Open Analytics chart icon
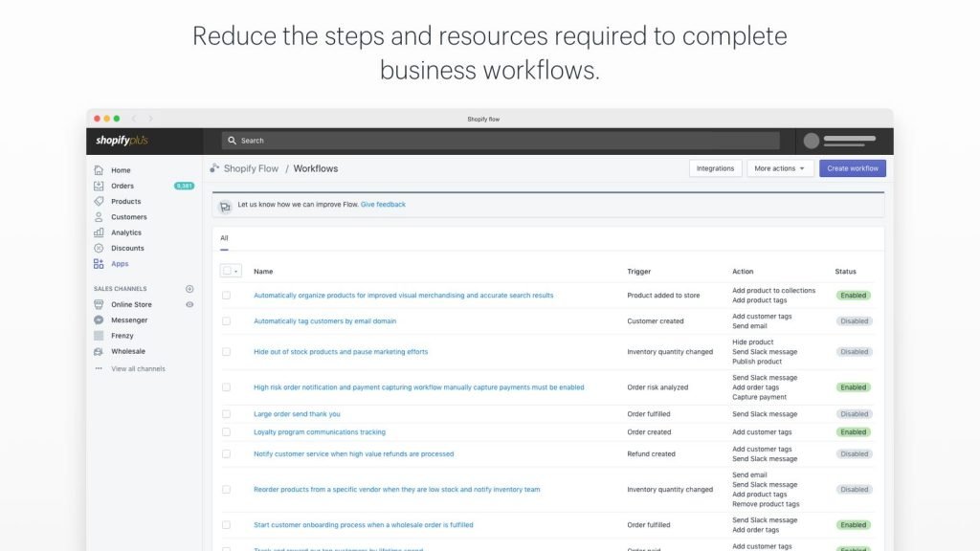This screenshot has width=980, height=551. (x=99, y=232)
